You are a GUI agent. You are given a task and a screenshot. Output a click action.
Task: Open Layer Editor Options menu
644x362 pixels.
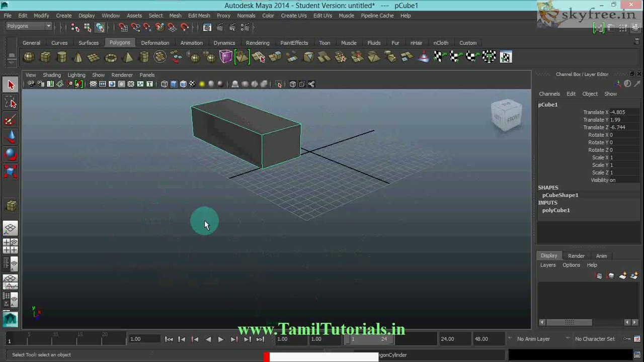point(571,265)
